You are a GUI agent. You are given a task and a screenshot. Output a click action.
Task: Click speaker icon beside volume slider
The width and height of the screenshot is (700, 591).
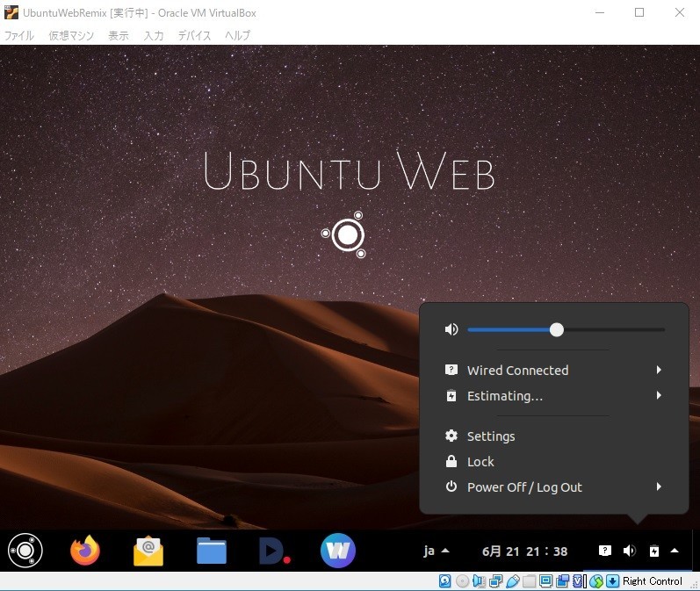(451, 329)
